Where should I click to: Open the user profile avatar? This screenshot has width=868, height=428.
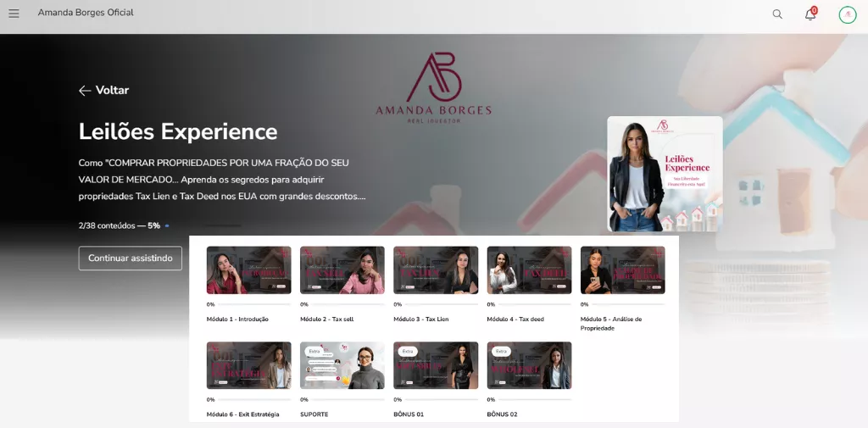848,14
